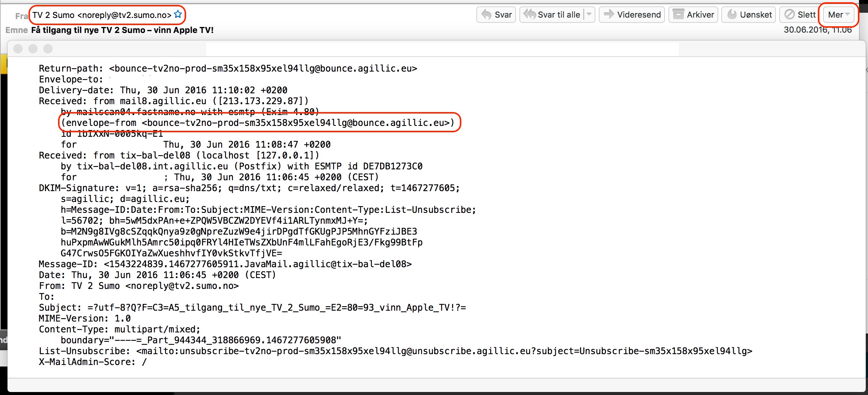The height and width of the screenshot is (395, 868).
Task: Click the From: TV 2 Sumo source line
Action: pos(139,286)
